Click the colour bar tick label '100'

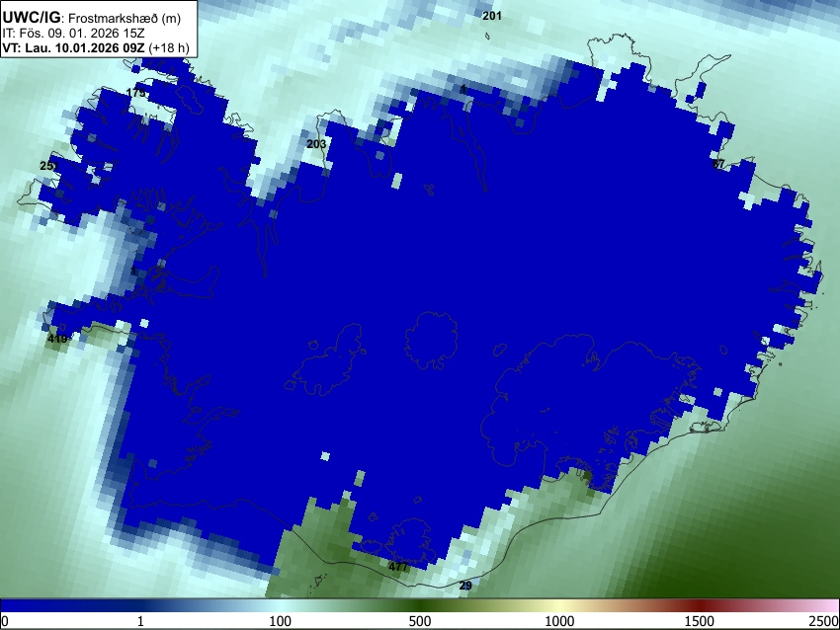(x=281, y=621)
